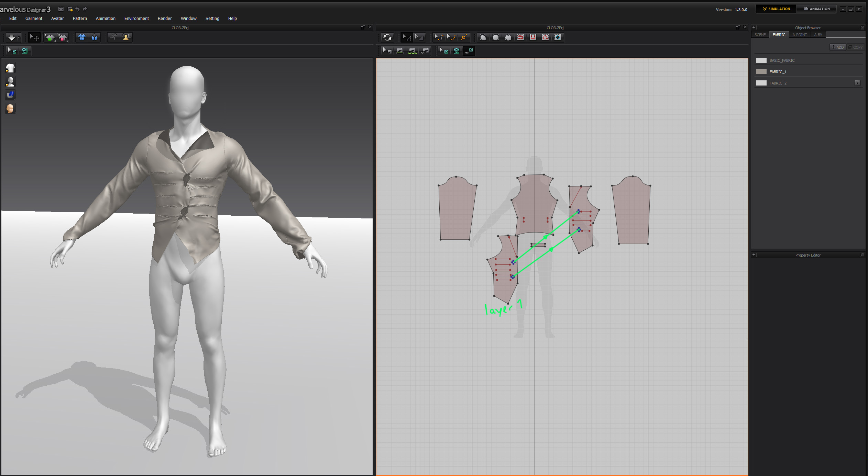Toggle Show Sewing eye icon in the pattern toolbar
Image resolution: width=868 pixels, height=476 pixels.
click(x=425, y=51)
